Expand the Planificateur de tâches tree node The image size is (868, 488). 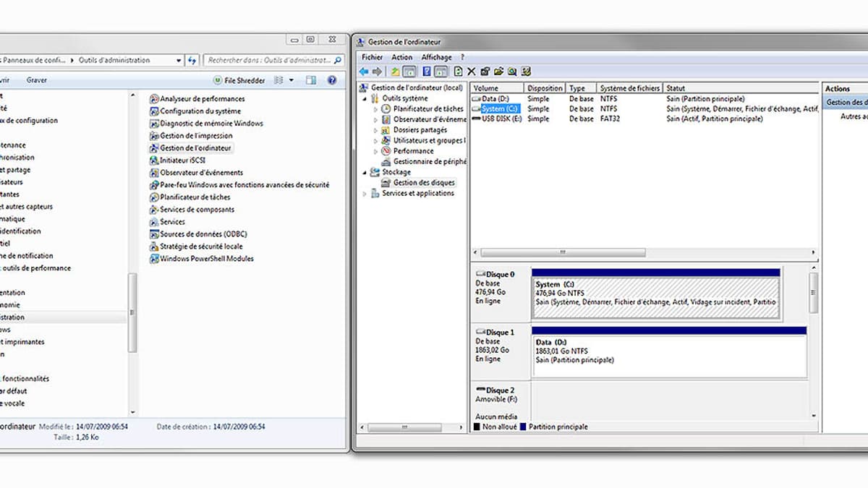(376, 108)
